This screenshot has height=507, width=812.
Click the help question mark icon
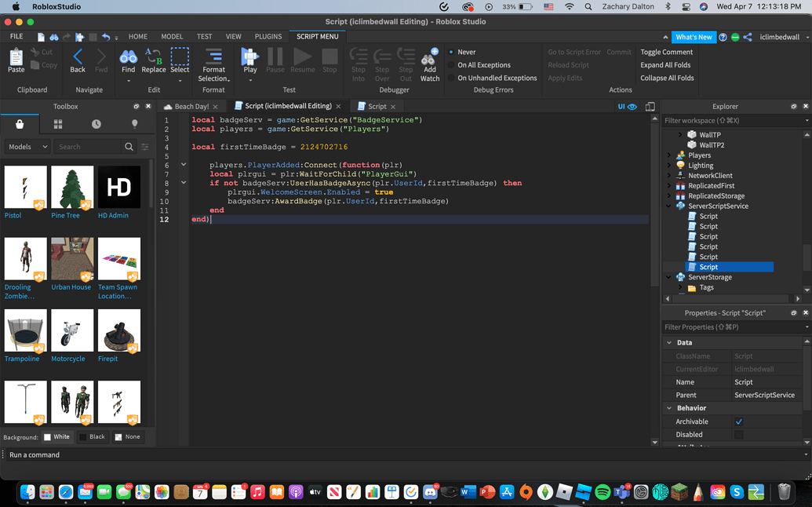coord(723,37)
